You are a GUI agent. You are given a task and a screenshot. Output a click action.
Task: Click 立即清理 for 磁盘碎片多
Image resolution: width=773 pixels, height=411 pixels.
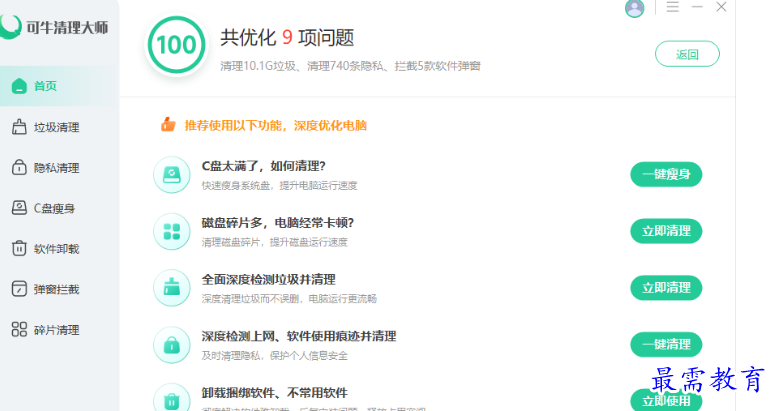click(x=666, y=231)
